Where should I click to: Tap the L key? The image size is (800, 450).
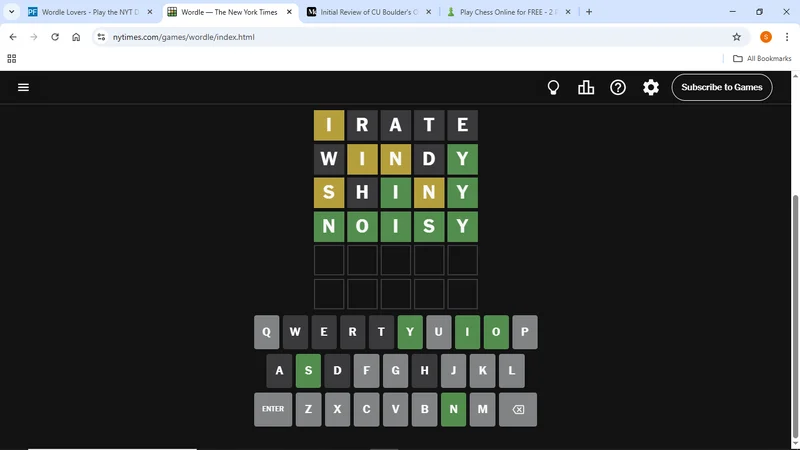click(512, 371)
